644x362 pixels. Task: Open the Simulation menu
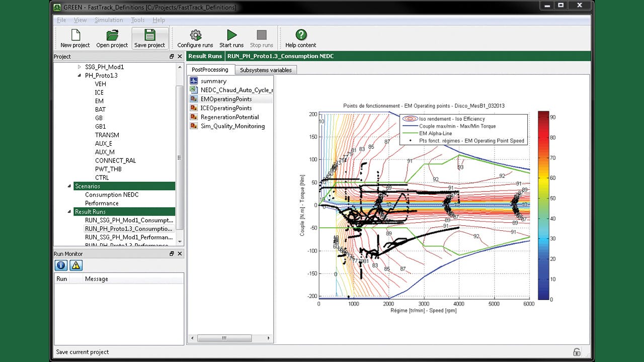tap(109, 20)
